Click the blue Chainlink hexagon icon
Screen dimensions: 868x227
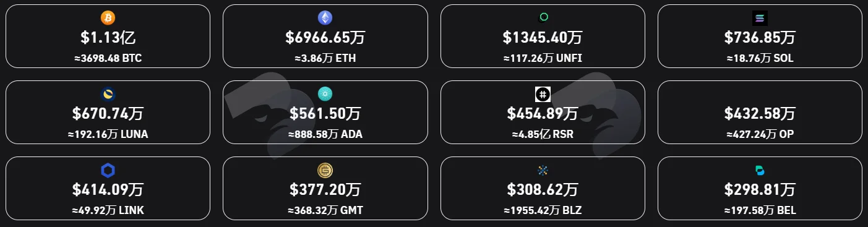point(108,170)
